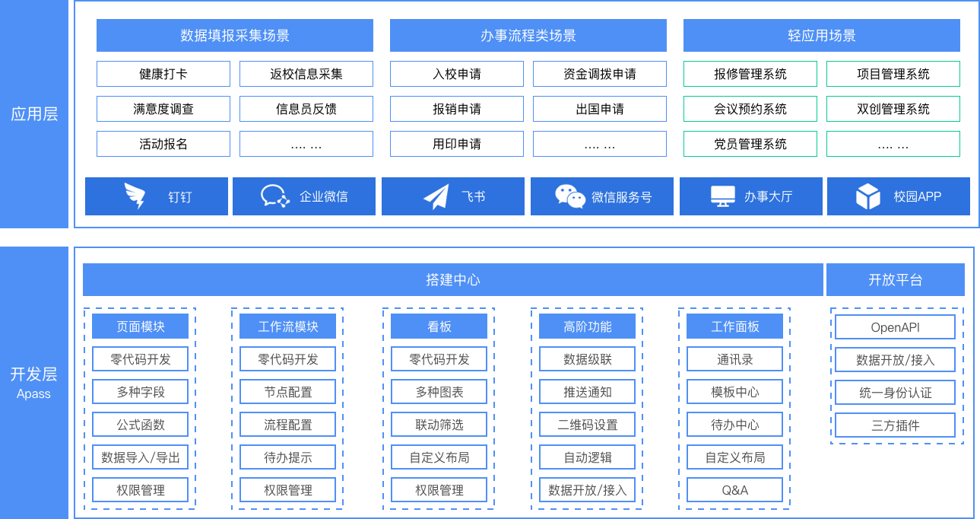Open the 报销申请 item

point(456,109)
